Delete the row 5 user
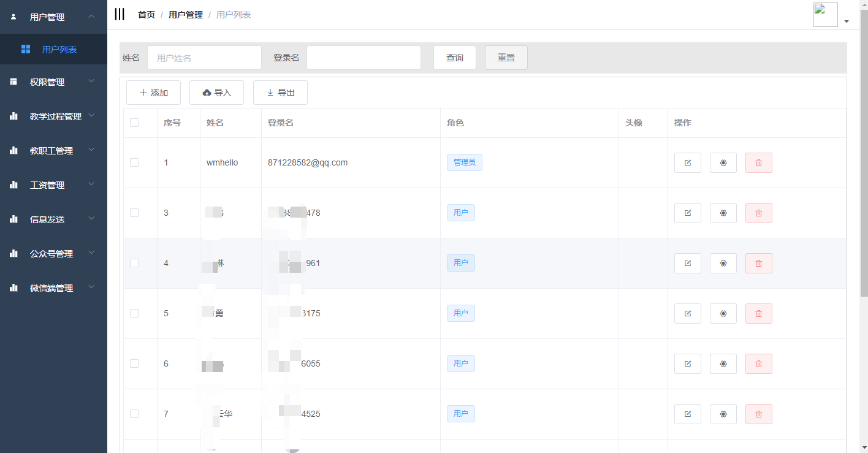The image size is (868, 453). coord(759,313)
